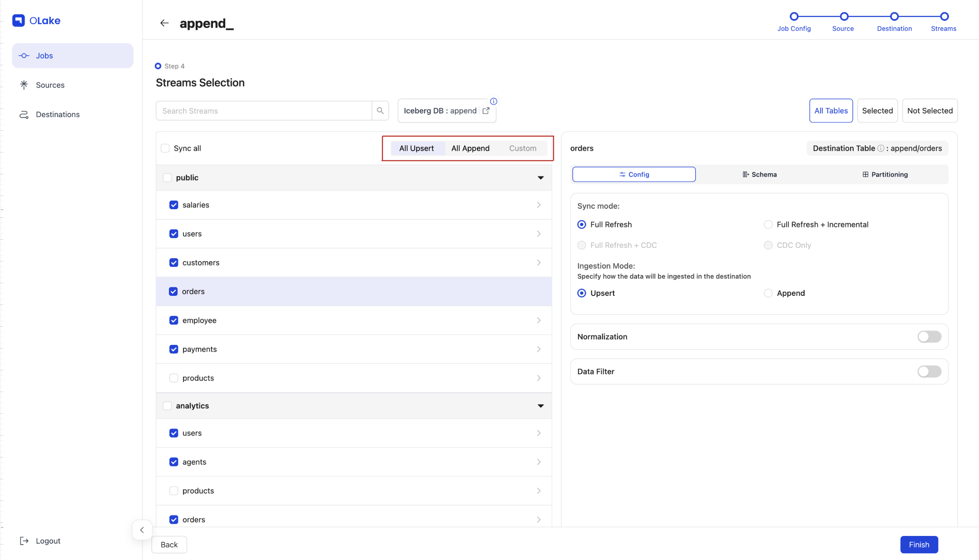Image resolution: width=979 pixels, height=560 pixels.
Task: Open Iceberg DB external link icon
Action: (486, 111)
